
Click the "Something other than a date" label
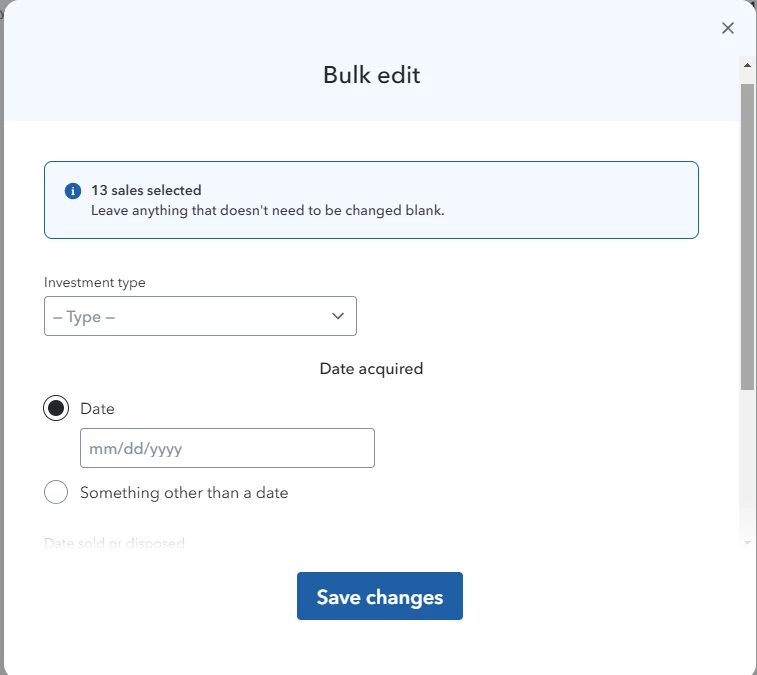184,492
